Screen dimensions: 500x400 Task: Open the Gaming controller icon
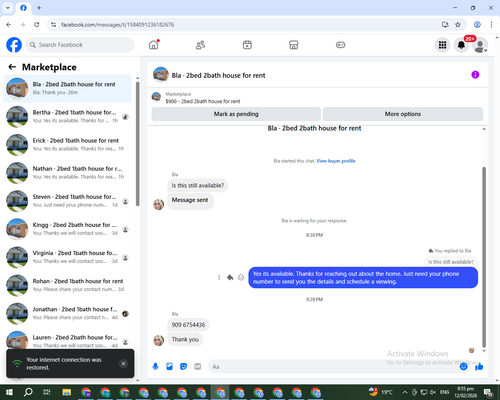tap(340, 45)
